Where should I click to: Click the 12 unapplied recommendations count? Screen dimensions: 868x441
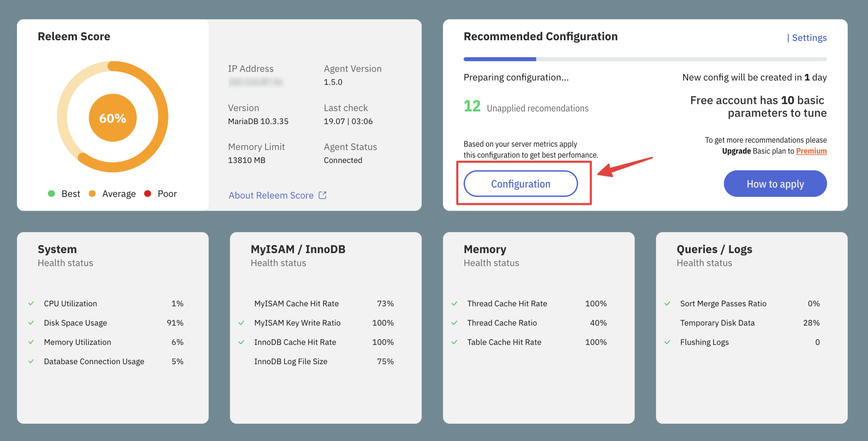472,106
